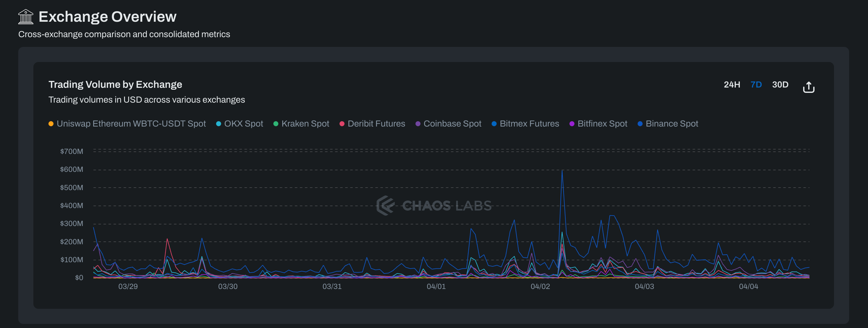Click the blue Bitmex legend dot
The image size is (868, 328).
click(494, 124)
